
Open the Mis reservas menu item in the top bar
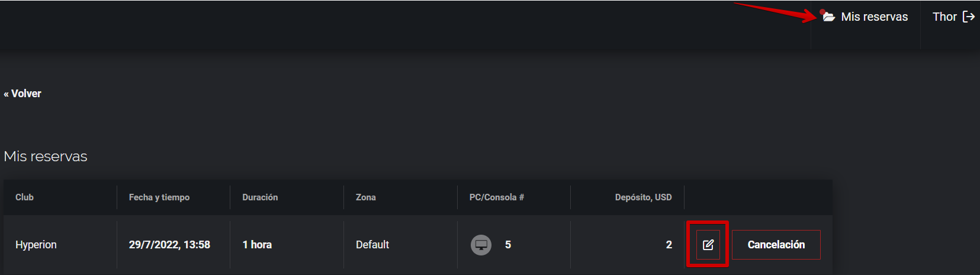(874, 17)
